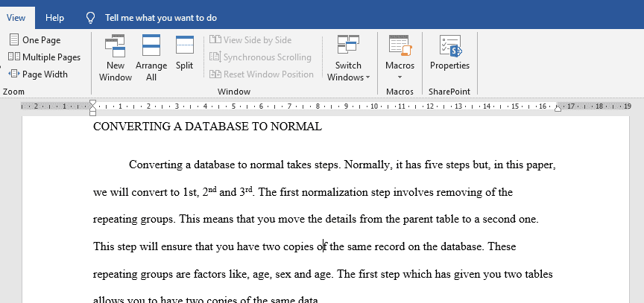This screenshot has height=303, width=644.
Task: Open a New Window of the document
Action: click(x=116, y=58)
